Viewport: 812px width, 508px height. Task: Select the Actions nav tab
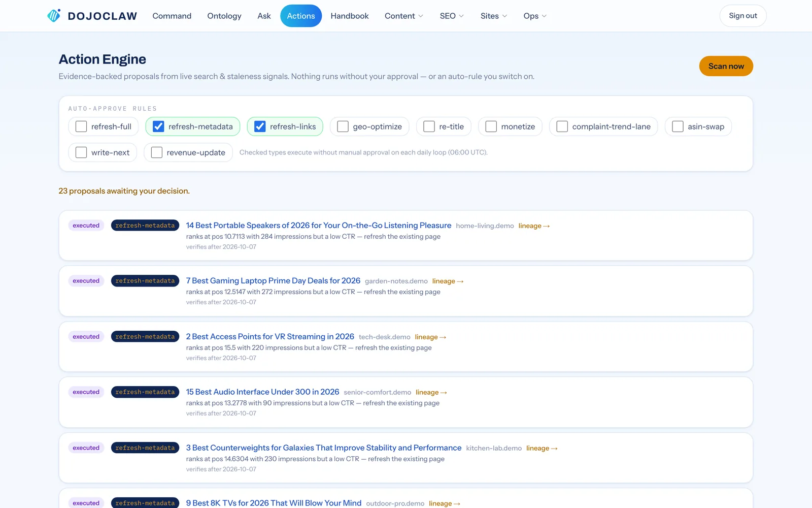301,16
